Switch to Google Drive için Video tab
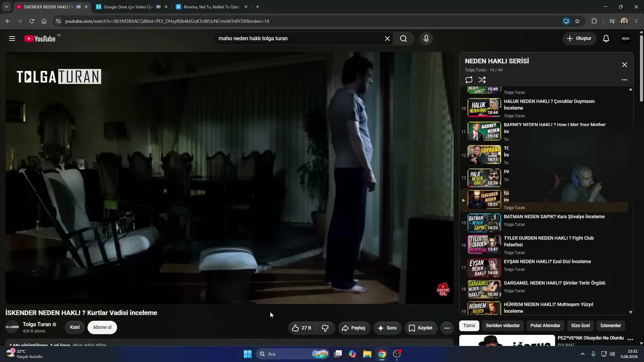 pos(131,7)
